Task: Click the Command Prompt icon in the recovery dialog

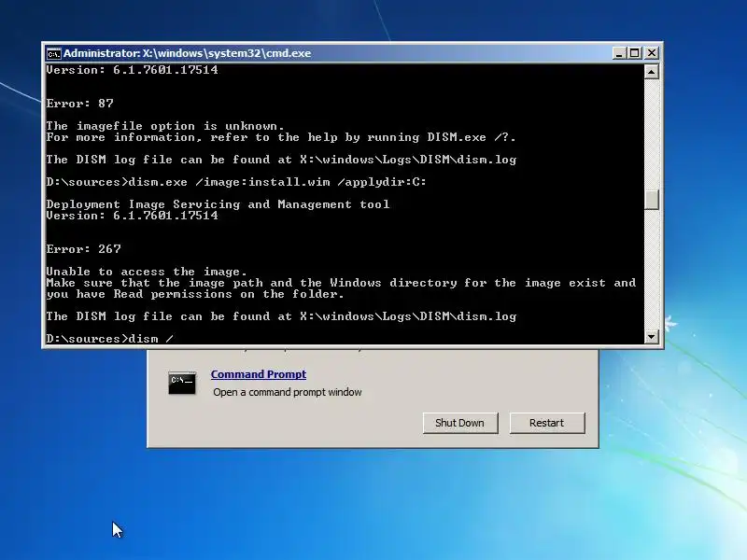Action: pyautogui.click(x=182, y=384)
